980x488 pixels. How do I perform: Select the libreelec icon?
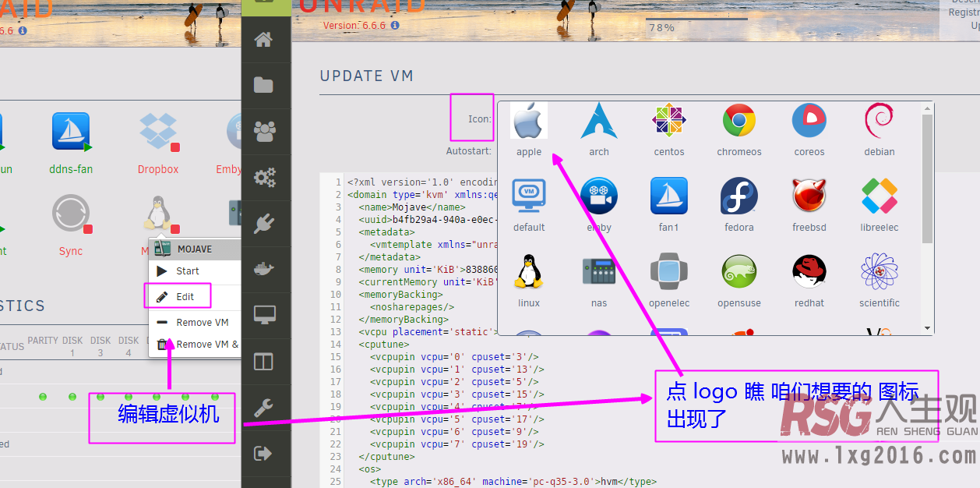point(880,196)
